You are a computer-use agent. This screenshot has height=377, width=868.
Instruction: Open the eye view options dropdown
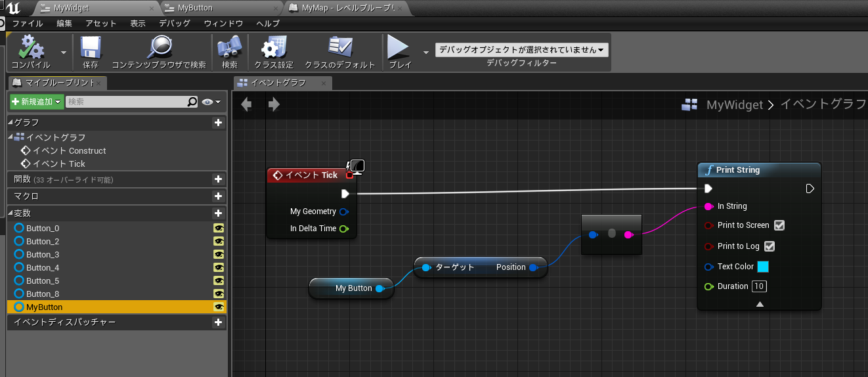click(211, 102)
